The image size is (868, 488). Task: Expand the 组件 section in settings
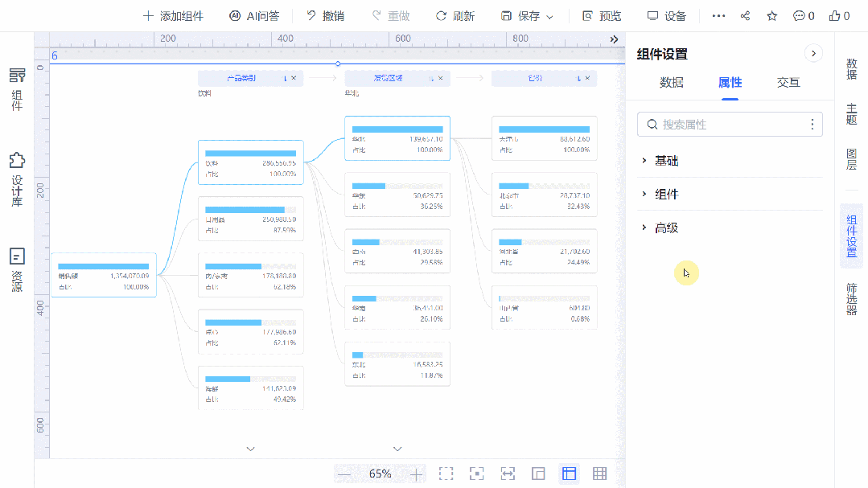pyautogui.click(x=730, y=195)
